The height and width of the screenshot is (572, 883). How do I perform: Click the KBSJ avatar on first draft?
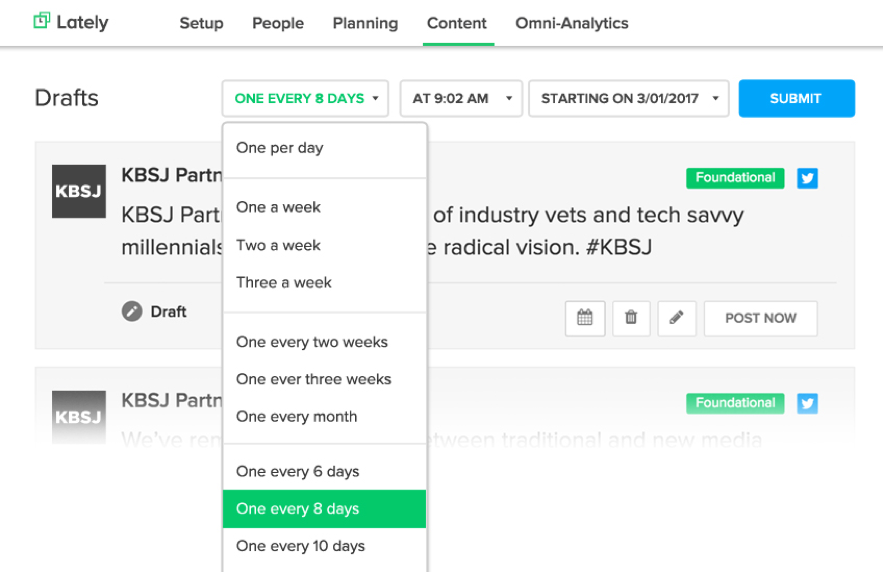[78, 191]
